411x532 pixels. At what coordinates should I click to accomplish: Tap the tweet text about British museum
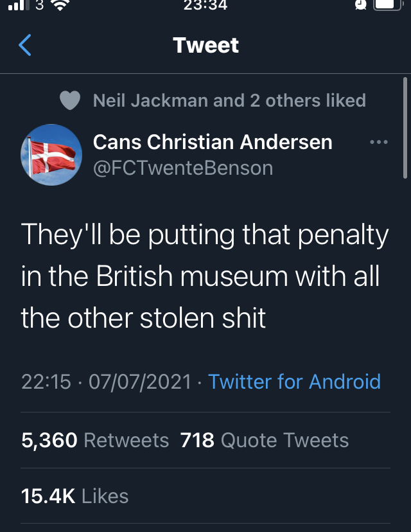pos(205,276)
